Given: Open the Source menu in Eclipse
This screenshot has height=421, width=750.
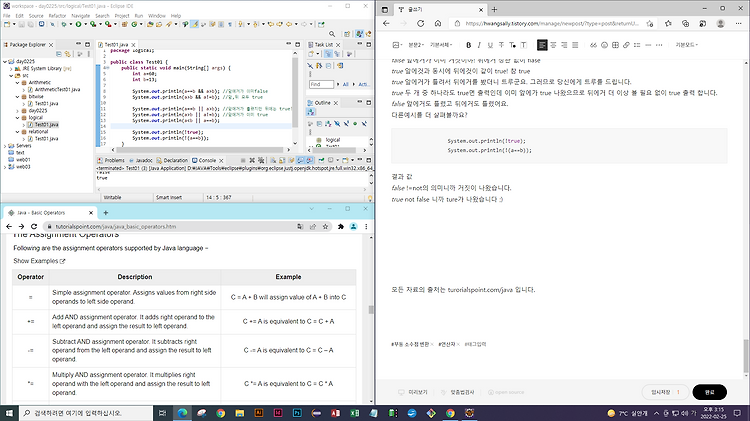Looking at the screenshot, I should click(x=36, y=16).
